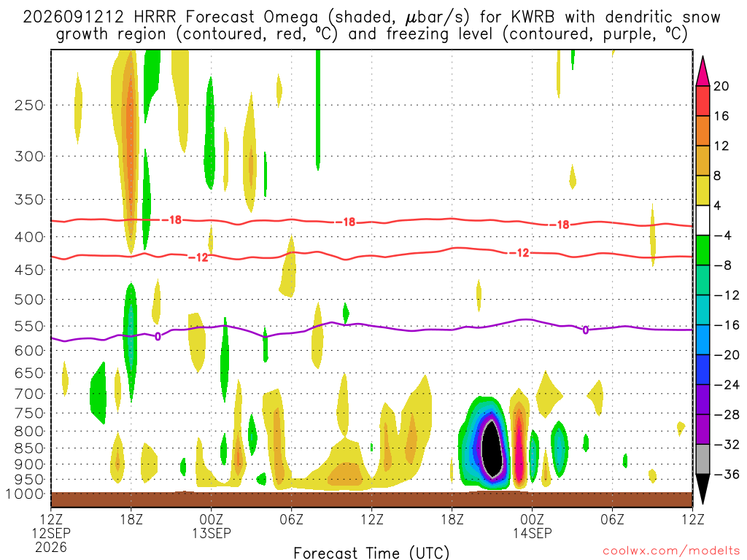The width and height of the screenshot is (747, 560).
Task: Click the black omega core near 850 mb
Action: [x=492, y=448]
